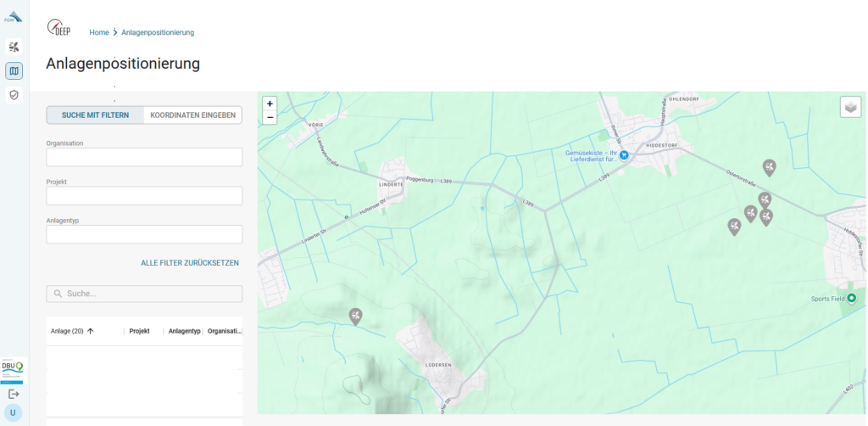Switch to 'Koordinaten eingeben' mode
Viewport: 868px width, 426px height.
(193, 115)
